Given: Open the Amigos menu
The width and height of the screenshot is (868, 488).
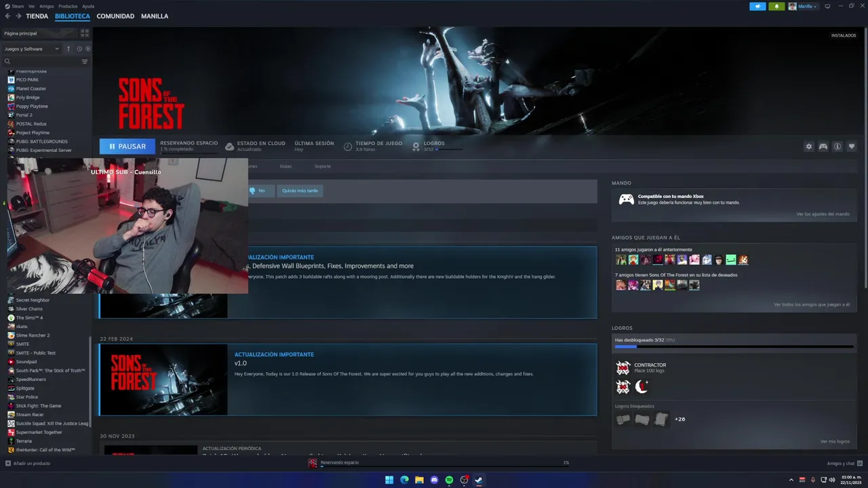Looking at the screenshot, I should (x=47, y=6).
